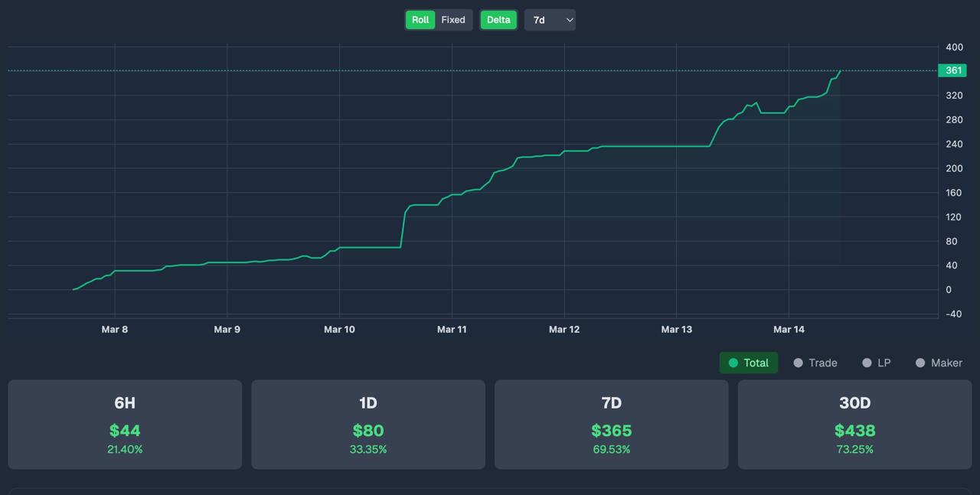Click the gray dot beside LP
This screenshot has width=980, height=495.
867,363
